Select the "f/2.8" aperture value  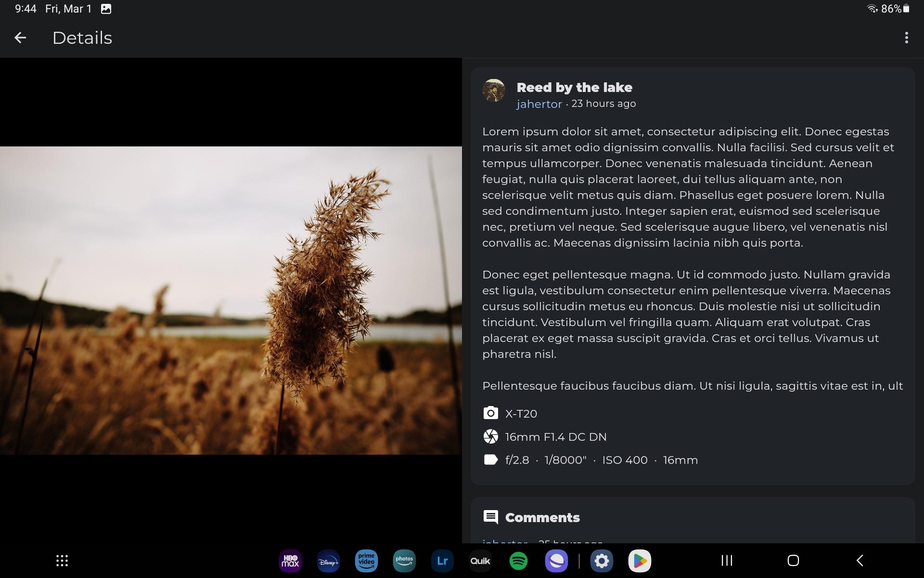(x=517, y=460)
